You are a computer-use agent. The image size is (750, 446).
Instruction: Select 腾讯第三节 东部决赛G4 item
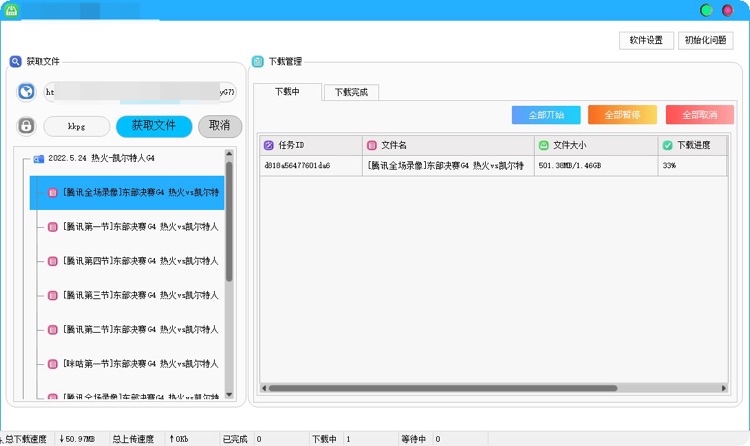(x=141, y=295)
